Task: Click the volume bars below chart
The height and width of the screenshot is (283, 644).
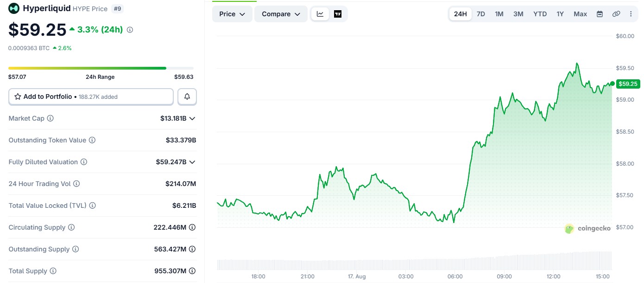Action: [x=414, y=261]
